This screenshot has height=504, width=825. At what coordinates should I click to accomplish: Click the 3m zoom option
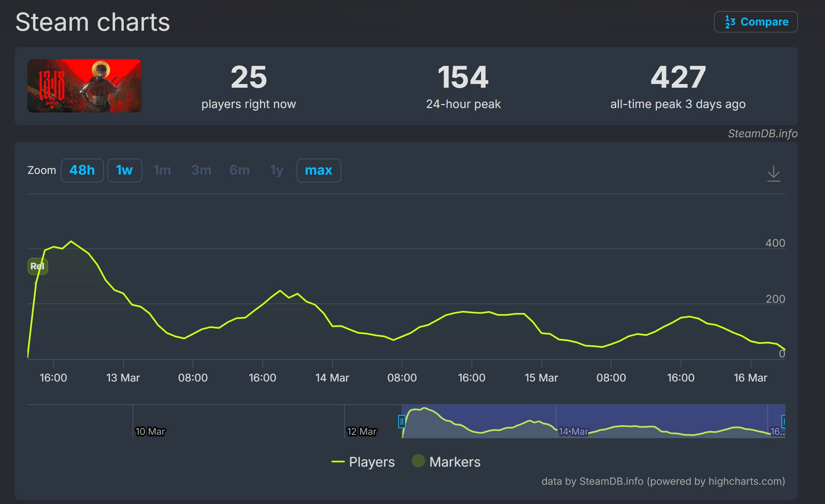201,170
